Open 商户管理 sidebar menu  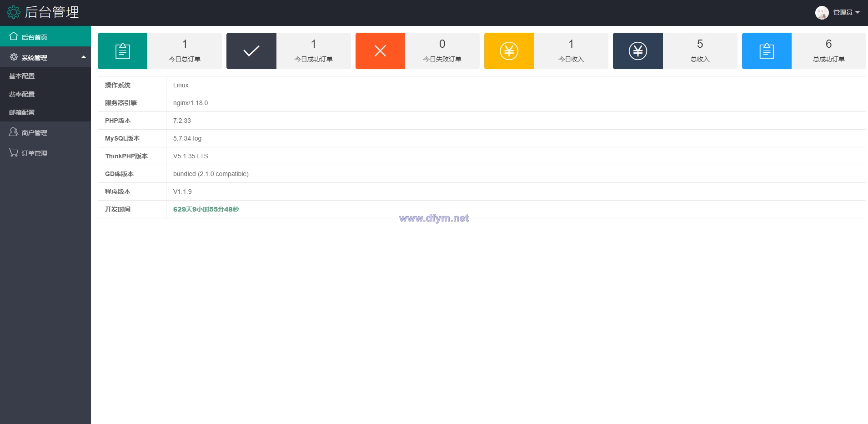click(x=45, y=132)
